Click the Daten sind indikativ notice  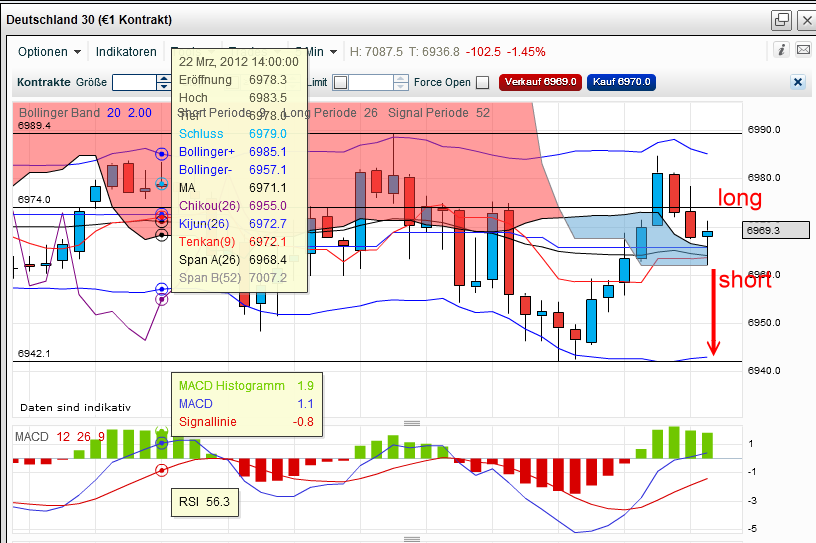coord(75,408)
